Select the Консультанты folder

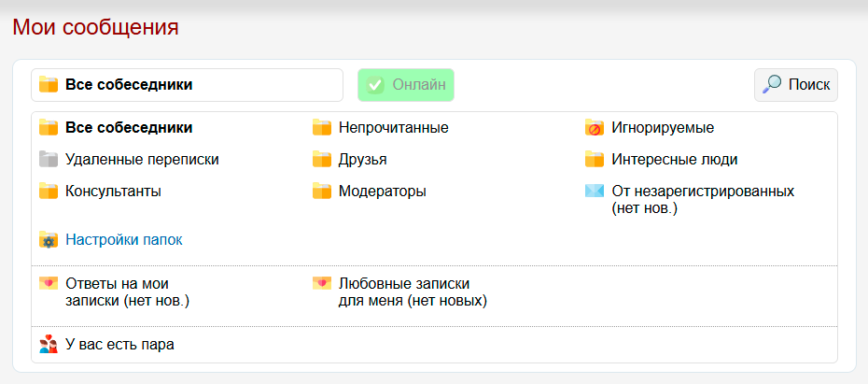114,192
